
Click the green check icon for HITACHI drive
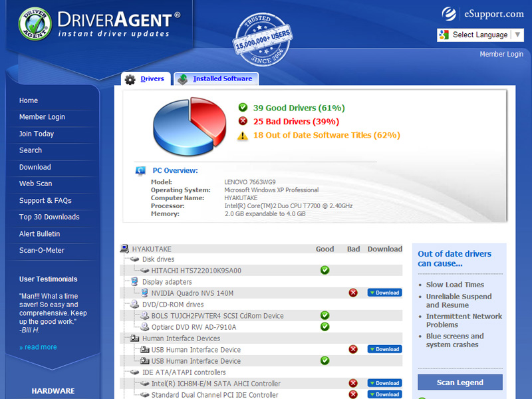pyautogui.click(x=325, y=270)
